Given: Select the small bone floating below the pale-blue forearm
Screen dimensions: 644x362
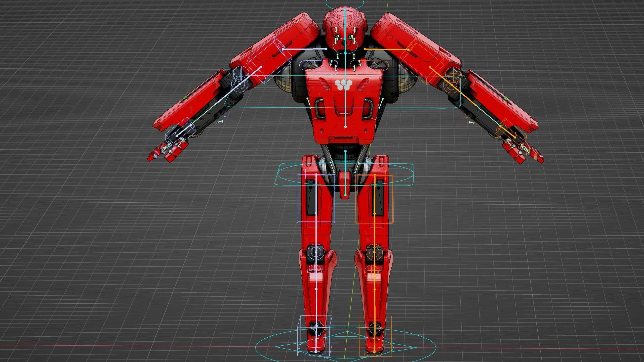Looking at the screenshot, I should pos(221,121).
